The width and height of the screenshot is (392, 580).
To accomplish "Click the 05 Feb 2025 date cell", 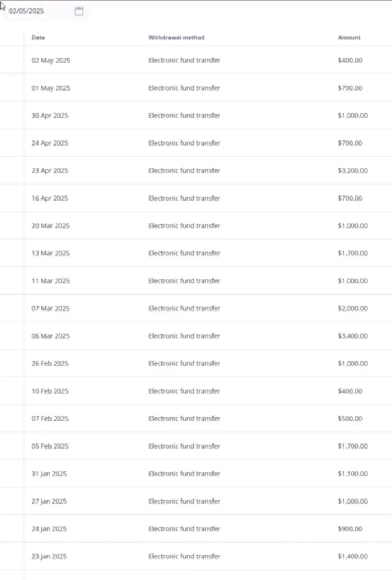I will tap(50, 446).
